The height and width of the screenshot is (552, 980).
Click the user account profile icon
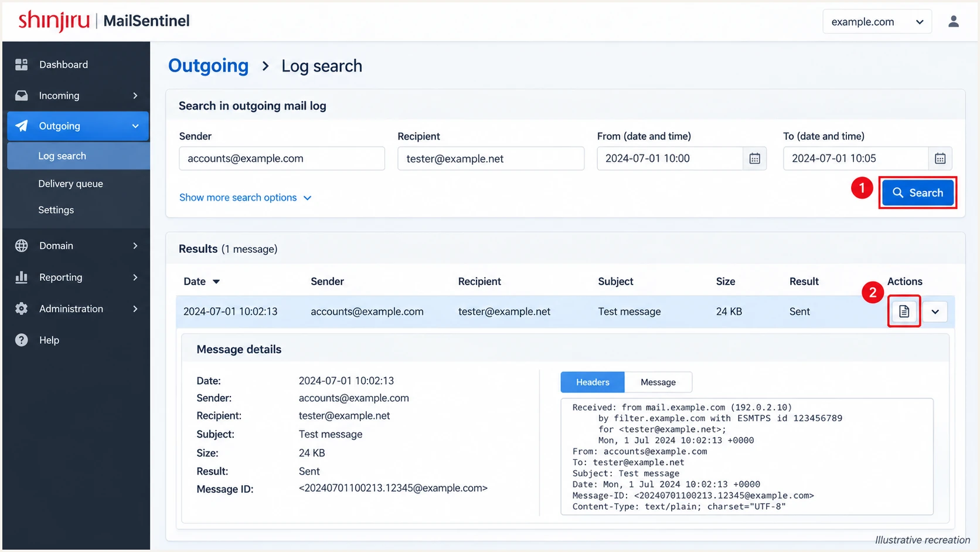click(x=954, y=22)
